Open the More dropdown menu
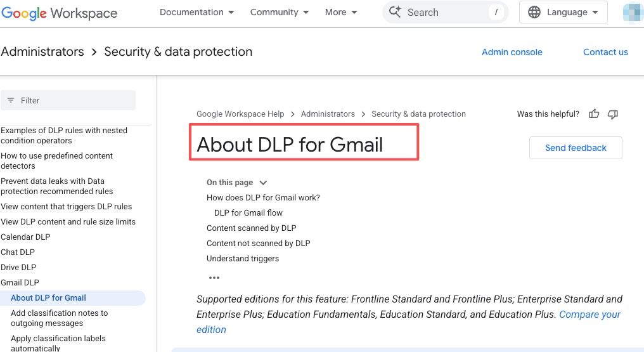644x352 pixels. click(341, 12)
